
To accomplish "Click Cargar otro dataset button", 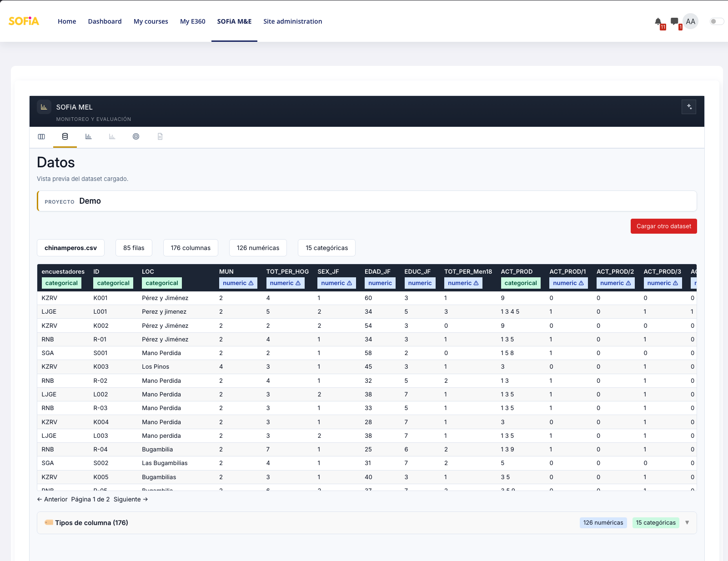I will pos(664,226).
